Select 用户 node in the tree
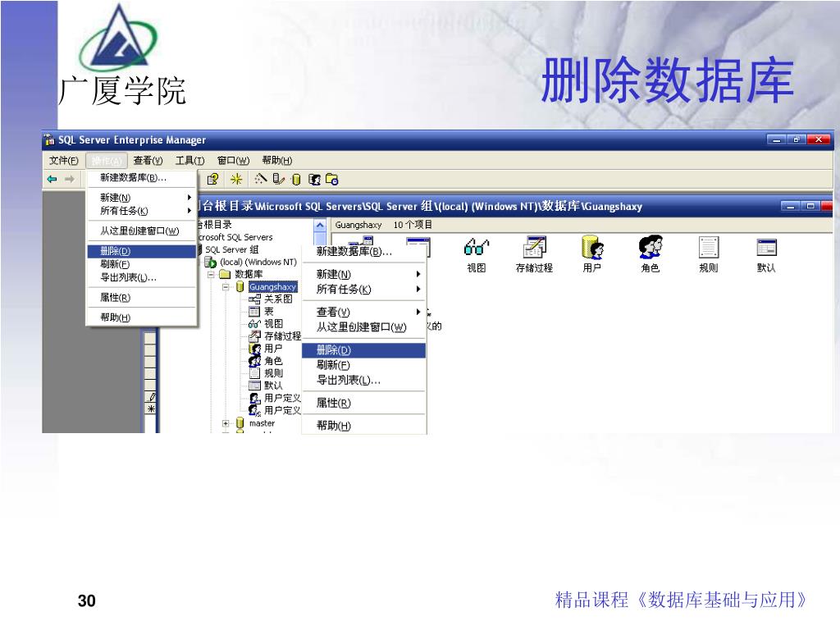 point(273,348)
